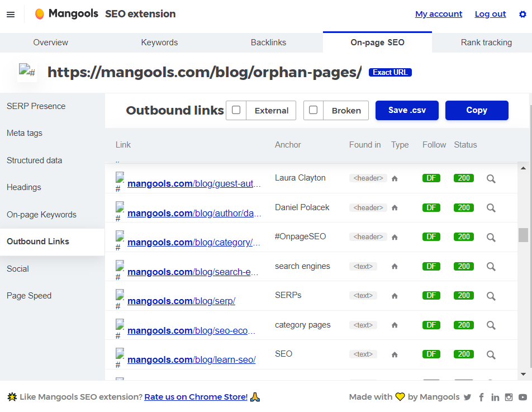Viewport: 532px width, 412px height.
Task: Click the scrollbar up arrow
Action: (x=523, y=168)
